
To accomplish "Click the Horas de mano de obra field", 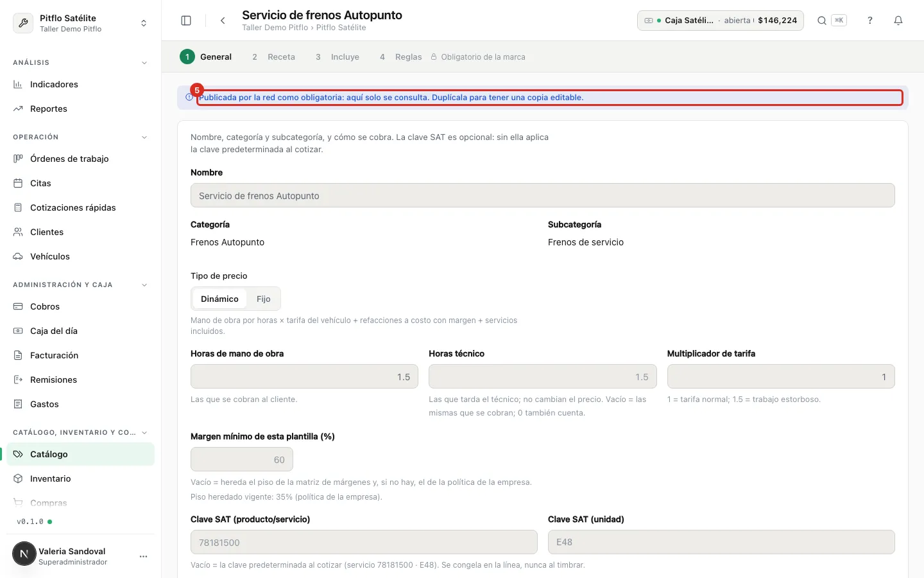I will click(x=304, y=376).
